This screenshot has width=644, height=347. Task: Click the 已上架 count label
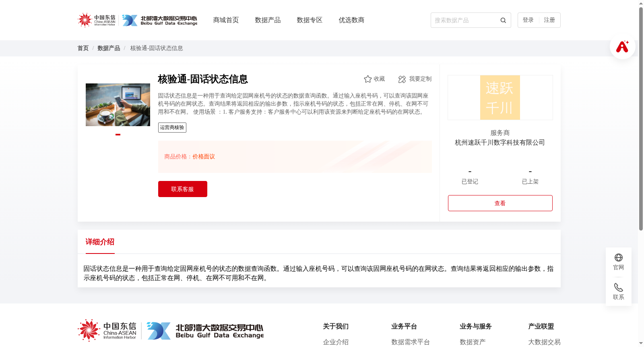click(530, 182)
